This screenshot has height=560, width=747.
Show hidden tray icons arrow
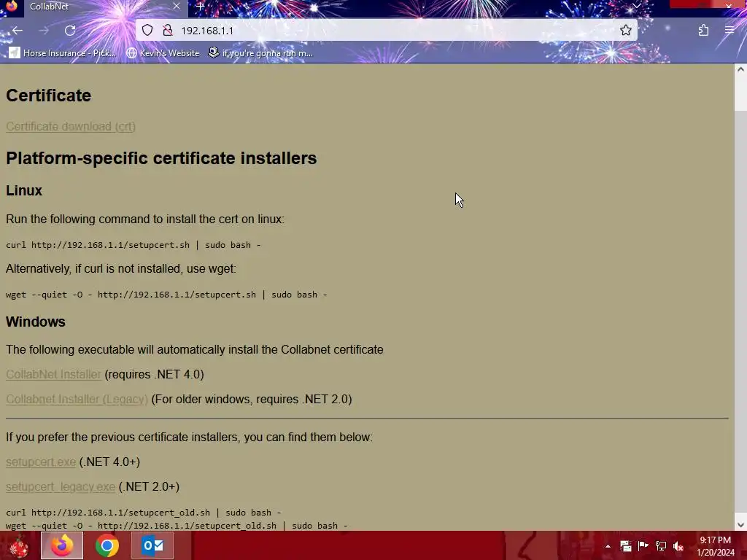pyautogui.click(x=608, y=546)
